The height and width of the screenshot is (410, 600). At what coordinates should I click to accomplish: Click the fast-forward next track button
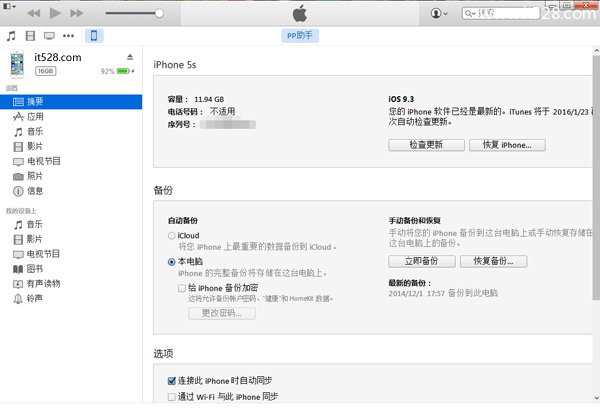tap(77, 13)
